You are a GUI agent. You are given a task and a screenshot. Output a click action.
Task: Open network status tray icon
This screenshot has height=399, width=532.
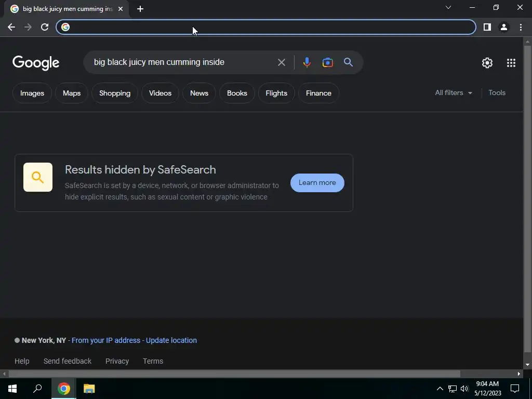(453, 389)
